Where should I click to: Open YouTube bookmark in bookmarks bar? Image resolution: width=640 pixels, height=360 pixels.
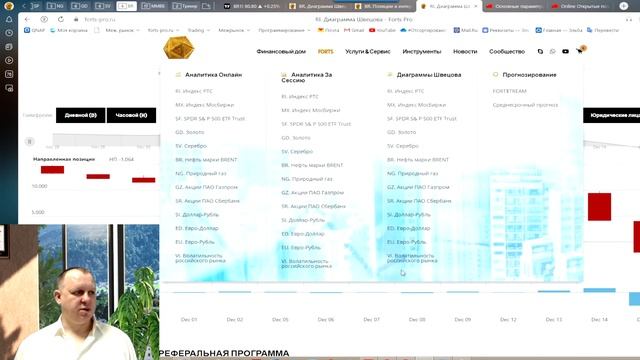tap(382, 30)
